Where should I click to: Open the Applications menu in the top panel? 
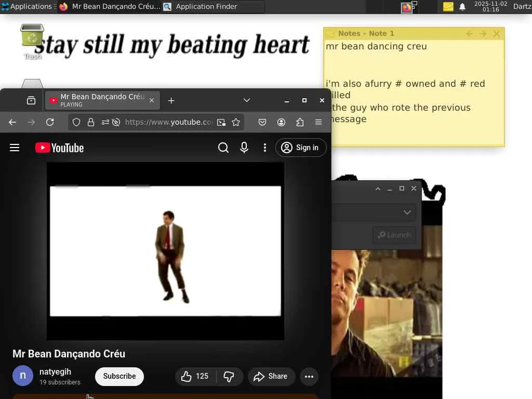click(x=28, y=6)
